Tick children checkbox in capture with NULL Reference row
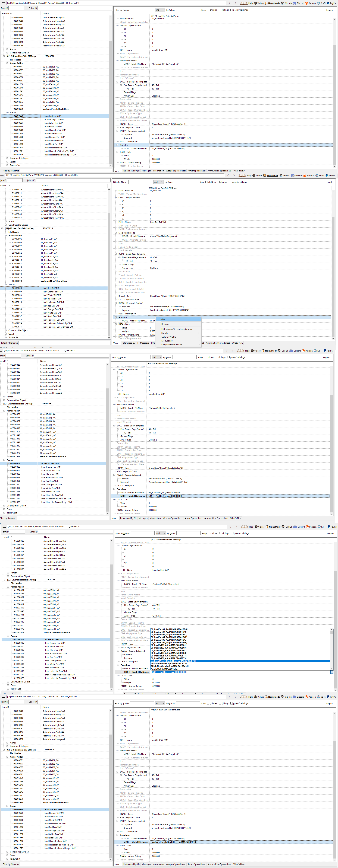This screenshot has height=868, width=338. click(205, 357)
